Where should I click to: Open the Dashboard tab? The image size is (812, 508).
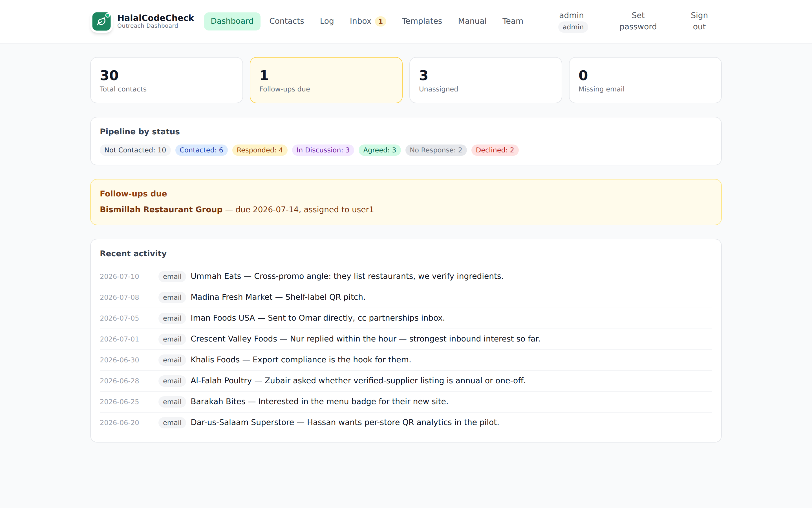232,21
